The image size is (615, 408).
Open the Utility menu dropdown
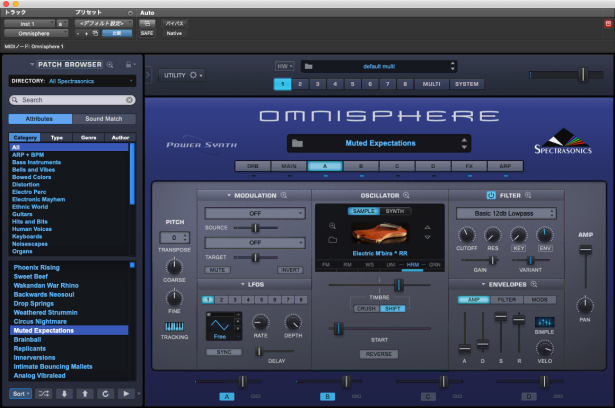182,74
